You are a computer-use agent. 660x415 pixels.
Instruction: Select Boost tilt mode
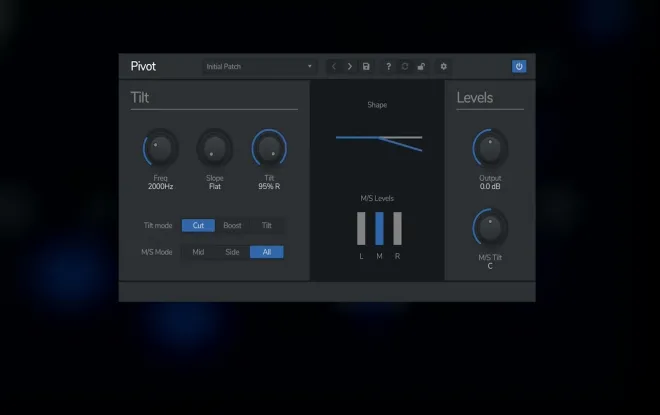(x=232, y=225)
